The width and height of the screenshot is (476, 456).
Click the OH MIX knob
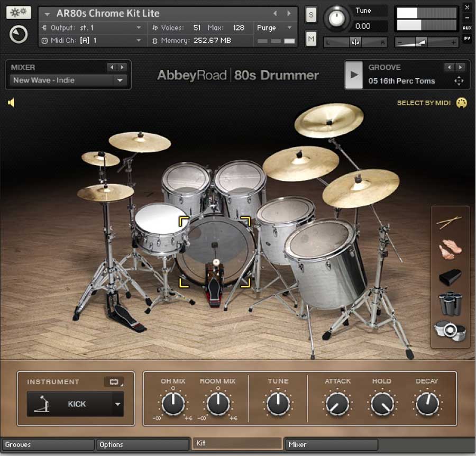click(x=173, y=404)
